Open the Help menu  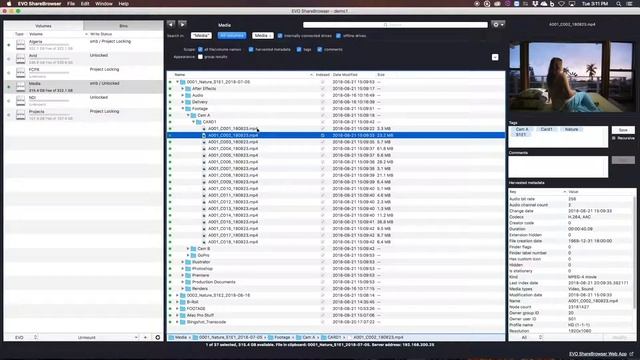coord(123,4)
